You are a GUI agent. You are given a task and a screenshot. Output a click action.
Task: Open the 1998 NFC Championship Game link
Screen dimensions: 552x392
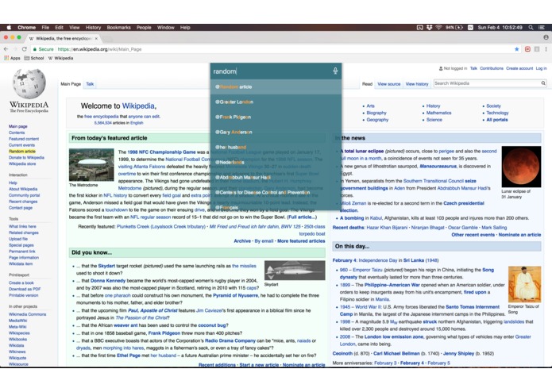[x=161, y=152]
